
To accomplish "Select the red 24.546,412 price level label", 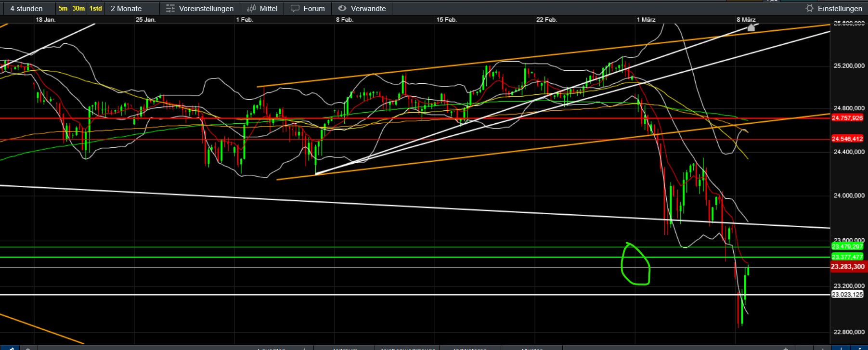I will coord(847,139).
